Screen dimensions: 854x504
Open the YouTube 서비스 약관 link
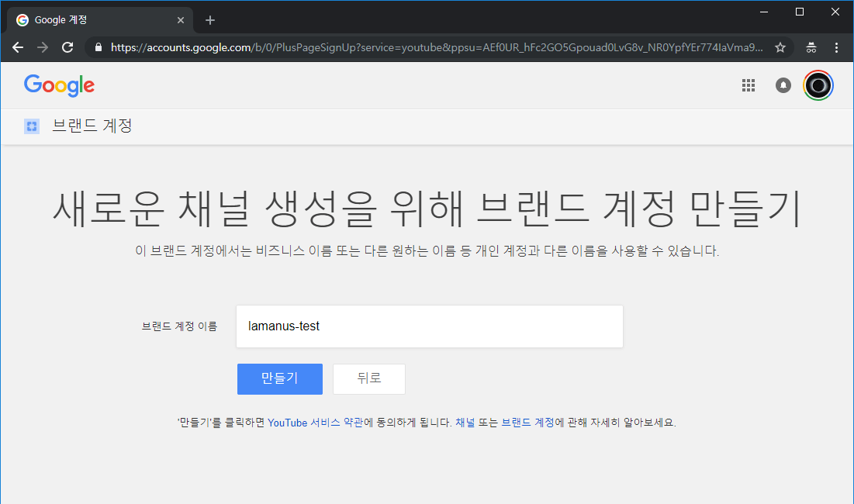(x=316, y=423)
